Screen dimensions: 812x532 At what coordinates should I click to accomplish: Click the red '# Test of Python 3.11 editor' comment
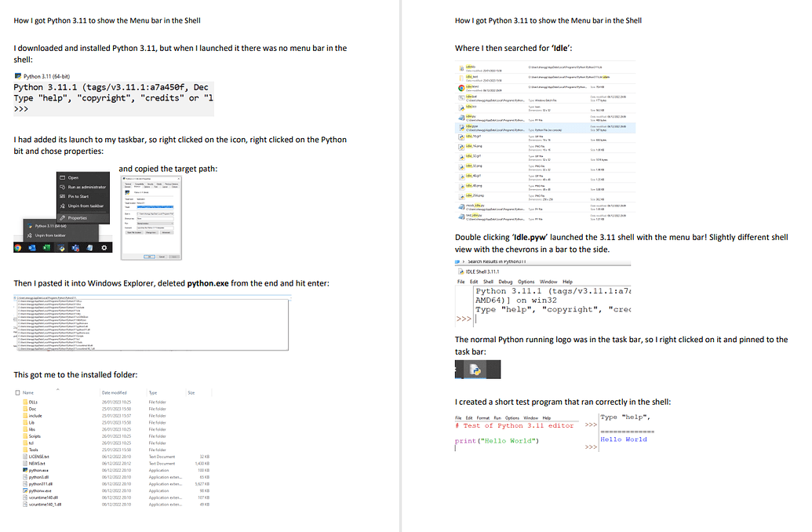[514, 425]
